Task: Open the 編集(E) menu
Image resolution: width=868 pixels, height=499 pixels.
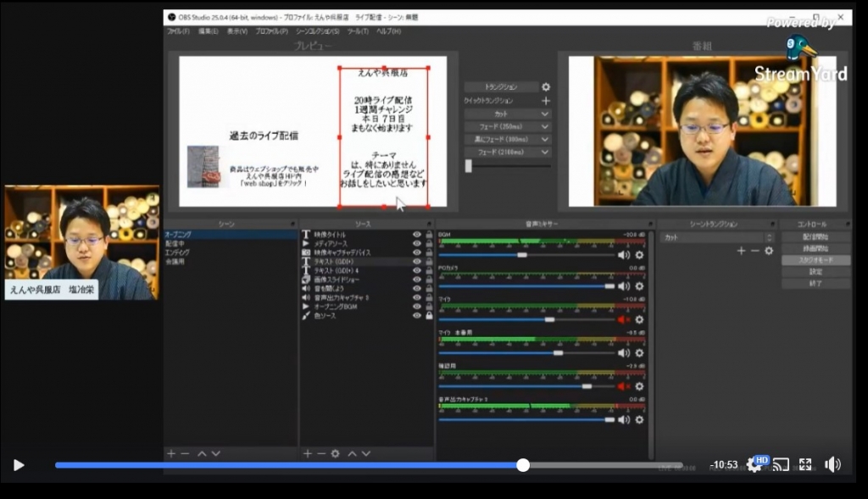Action: click(x=209, y=31)
